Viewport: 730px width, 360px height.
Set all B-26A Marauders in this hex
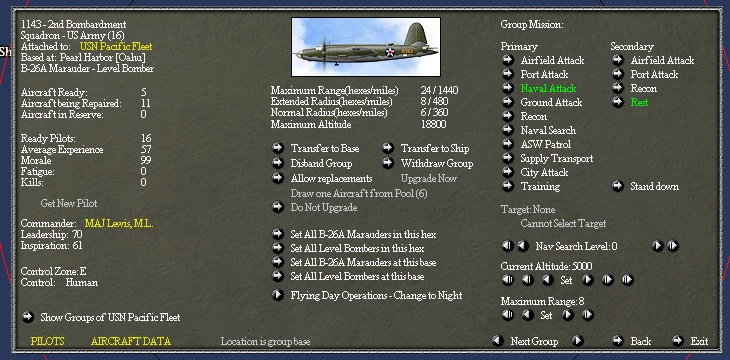click(x=277, y=234)
